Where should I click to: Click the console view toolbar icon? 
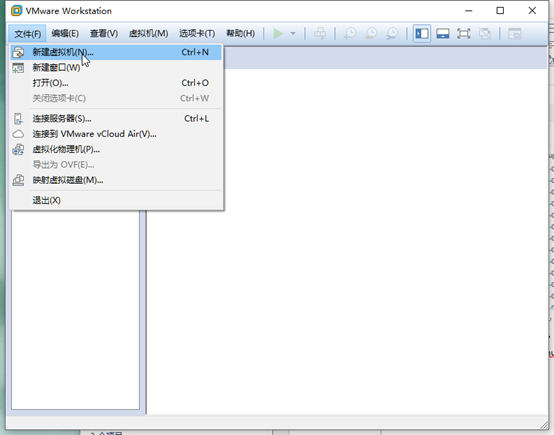(x=515, y=34)
